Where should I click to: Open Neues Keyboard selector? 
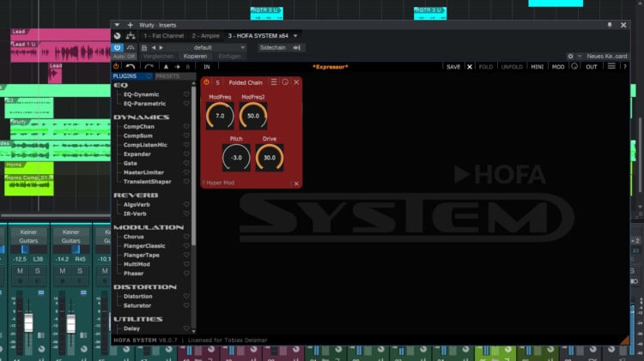tap(606, 57)
